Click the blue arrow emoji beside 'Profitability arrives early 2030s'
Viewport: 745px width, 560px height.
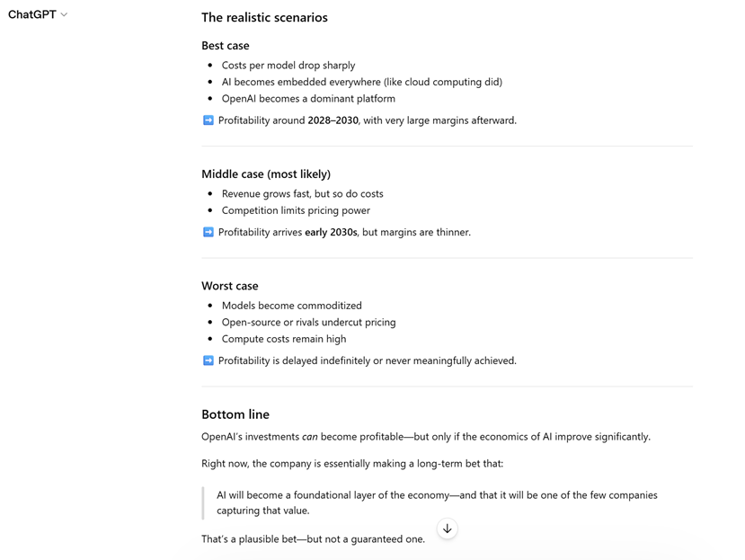pyautogui.click(x=208, y=232)
